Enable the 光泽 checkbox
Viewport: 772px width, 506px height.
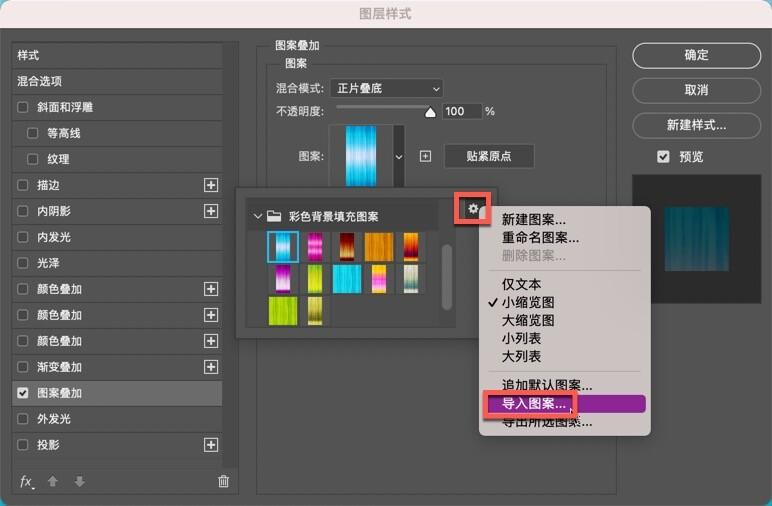click(23, 263)
